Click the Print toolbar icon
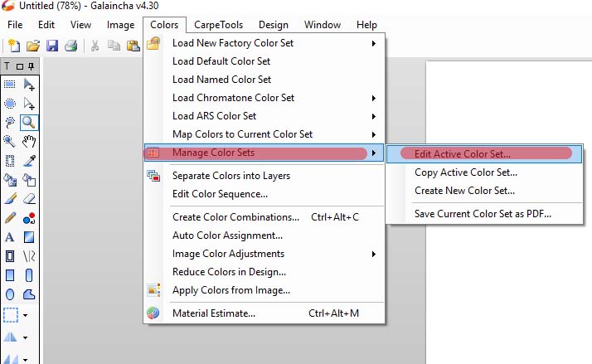 click(x=71, y=46)
